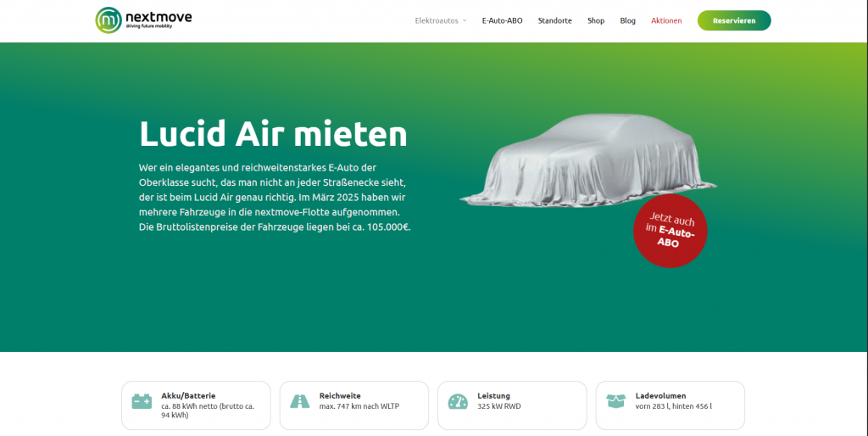Open the E-Auto-ABO menu item
This screenshot has width=868, height=436.
tap(502, 20)
